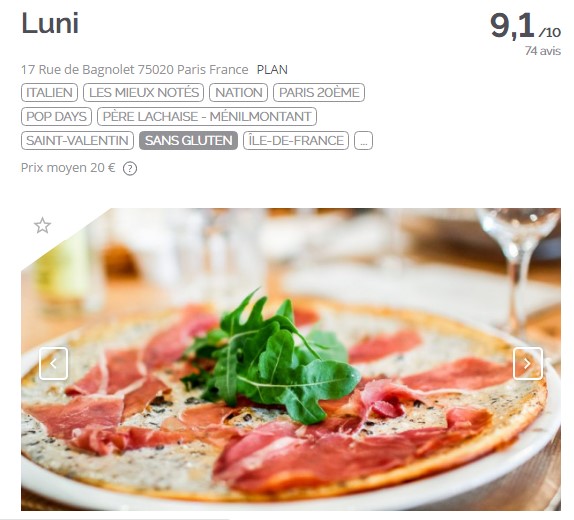Select the PÈRE LACHAISE - MÉNILMONTANT tag

[207, 116]
